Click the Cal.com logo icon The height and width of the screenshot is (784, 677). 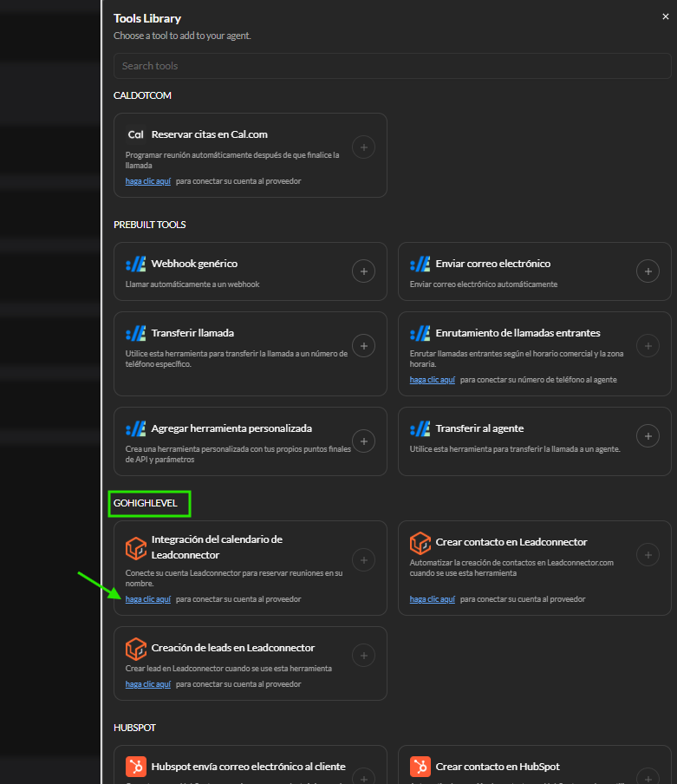[x=135, y=134]
